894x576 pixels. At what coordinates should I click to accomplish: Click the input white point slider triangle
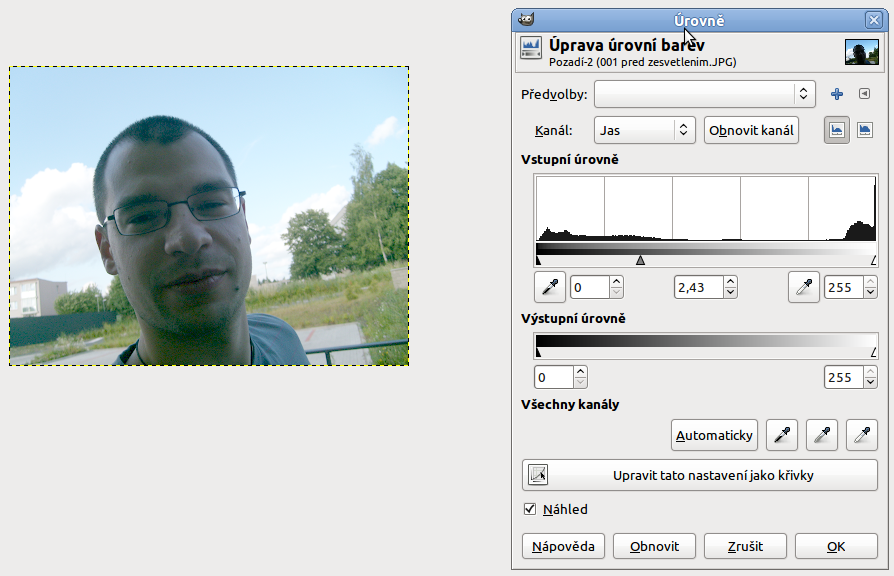click(x=873, y=261)
